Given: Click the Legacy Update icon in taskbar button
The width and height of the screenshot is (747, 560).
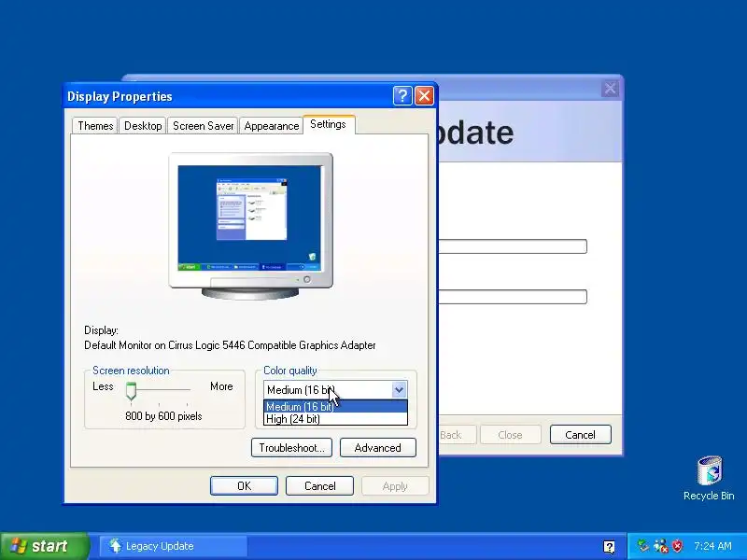Looking at the screenshot, I should click(115, 546).
